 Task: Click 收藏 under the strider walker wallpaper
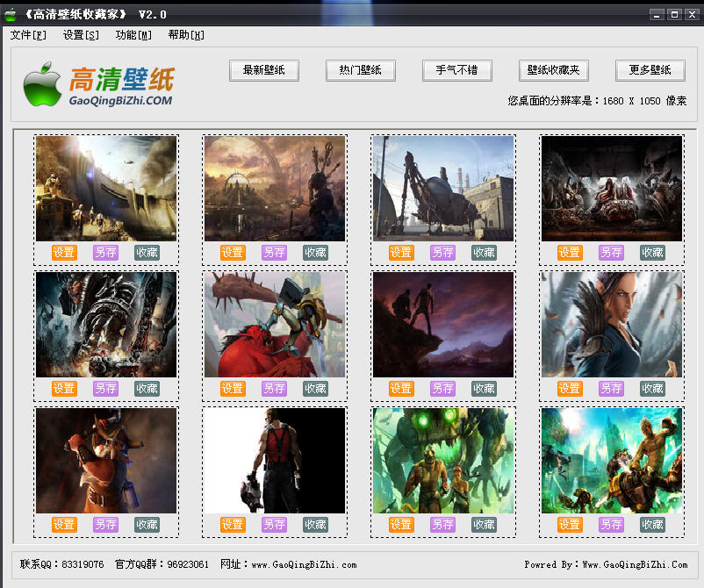(x=484, y=253)
